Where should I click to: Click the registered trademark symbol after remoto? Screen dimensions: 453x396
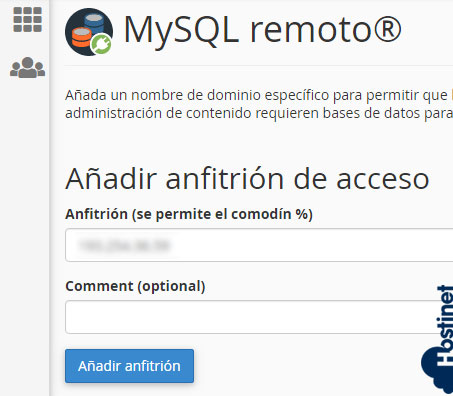387,29
